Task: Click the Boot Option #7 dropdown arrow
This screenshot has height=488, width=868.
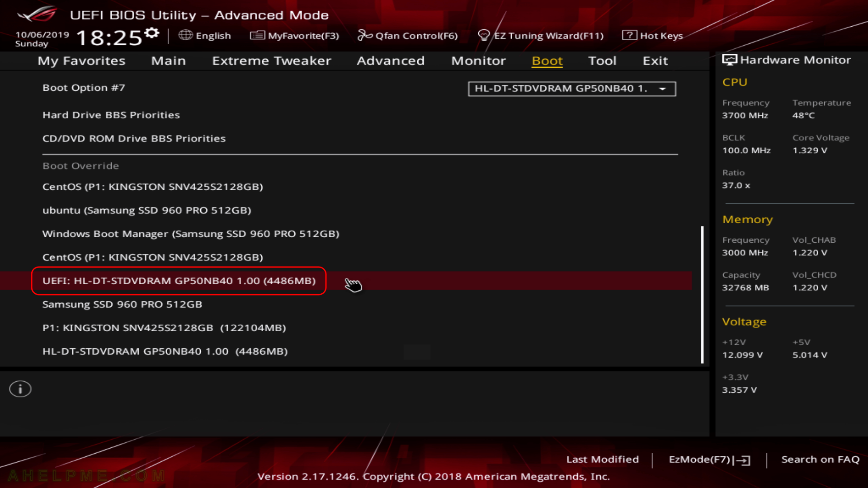Action: (663, 89)
